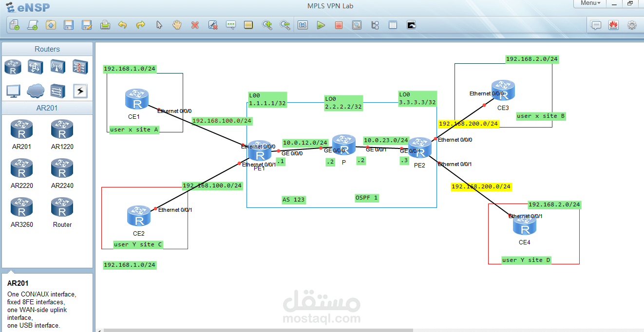This screenshot has height=332, width=644.
Task: Select the firewall device icon
Action: coord(80,67)
